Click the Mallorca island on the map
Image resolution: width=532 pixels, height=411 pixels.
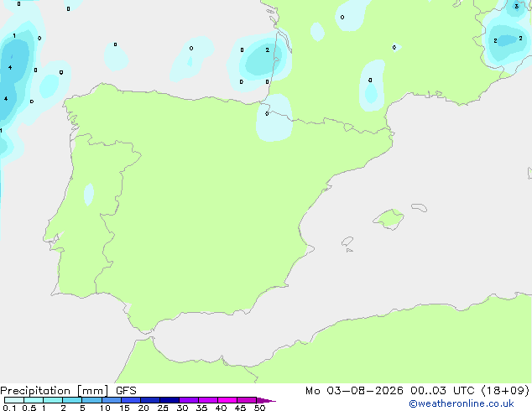(389, 219)
